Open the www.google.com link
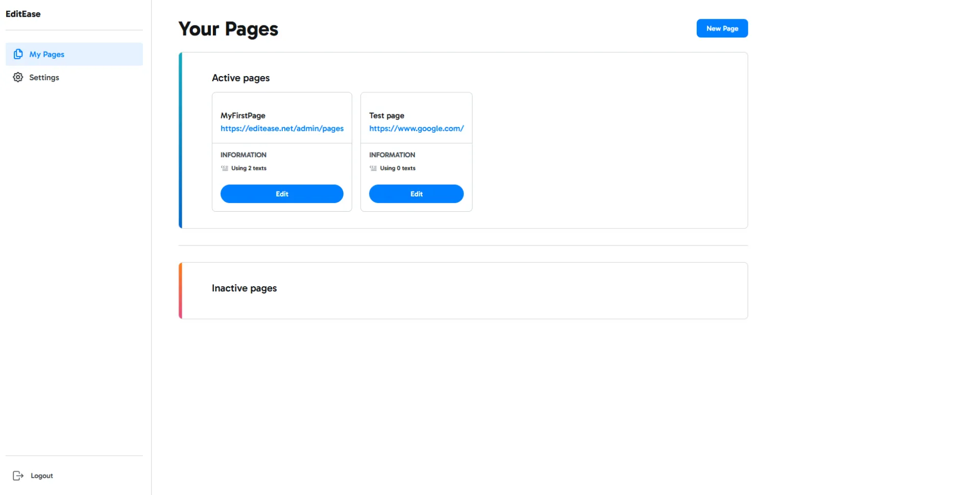The height and width of the screenshot is (495, 980). click(416, 128)
